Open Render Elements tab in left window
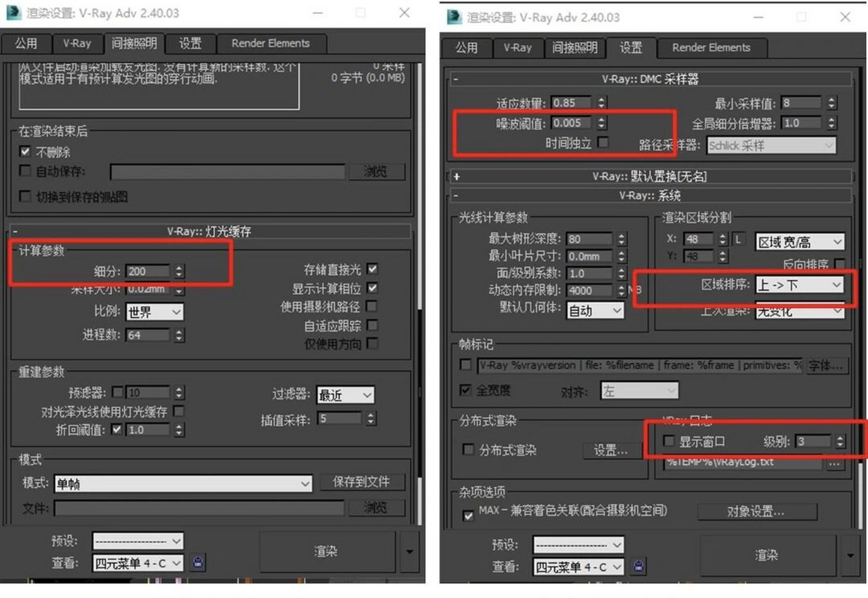The image size is (868, 598). click(x=271, y=43)
